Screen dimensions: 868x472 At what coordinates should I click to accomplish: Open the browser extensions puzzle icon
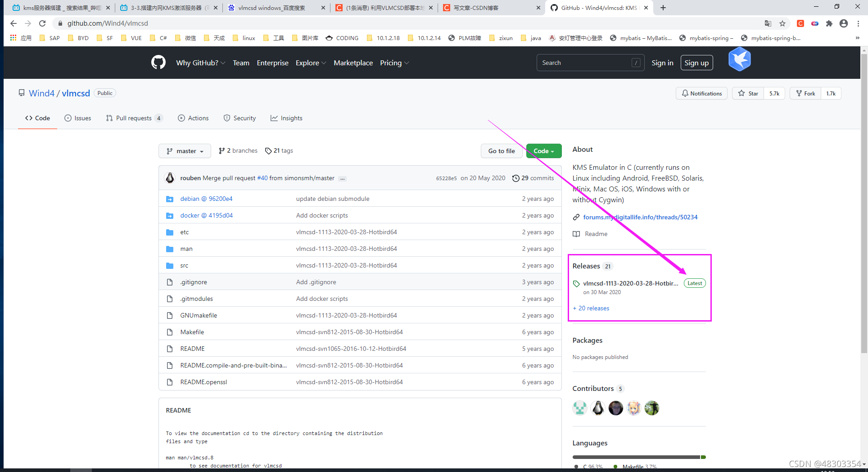[829, 23]
